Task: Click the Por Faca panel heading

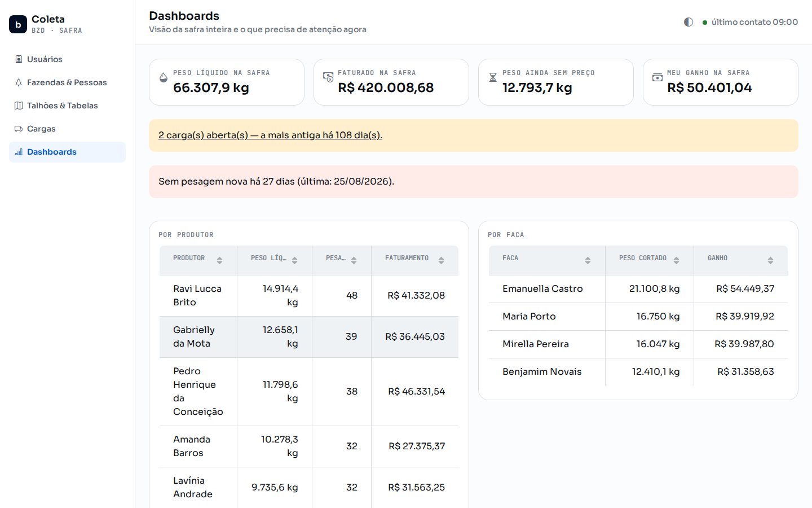Action: [x=506, y=235]
